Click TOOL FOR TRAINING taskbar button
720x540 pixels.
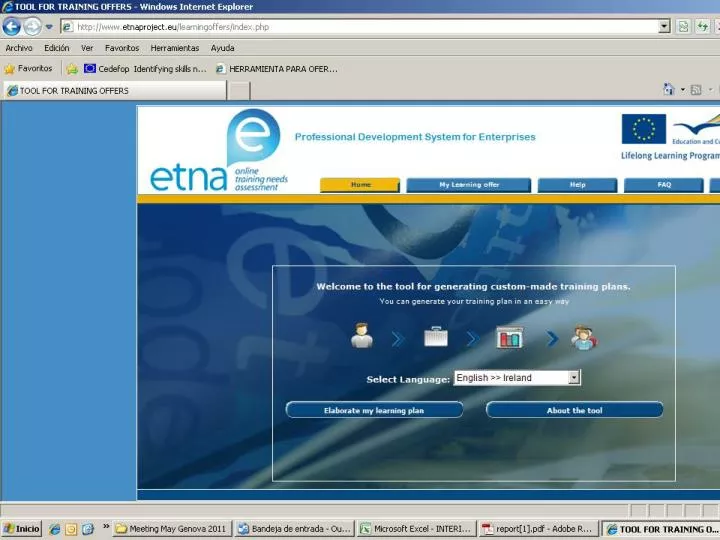(661, 529)
